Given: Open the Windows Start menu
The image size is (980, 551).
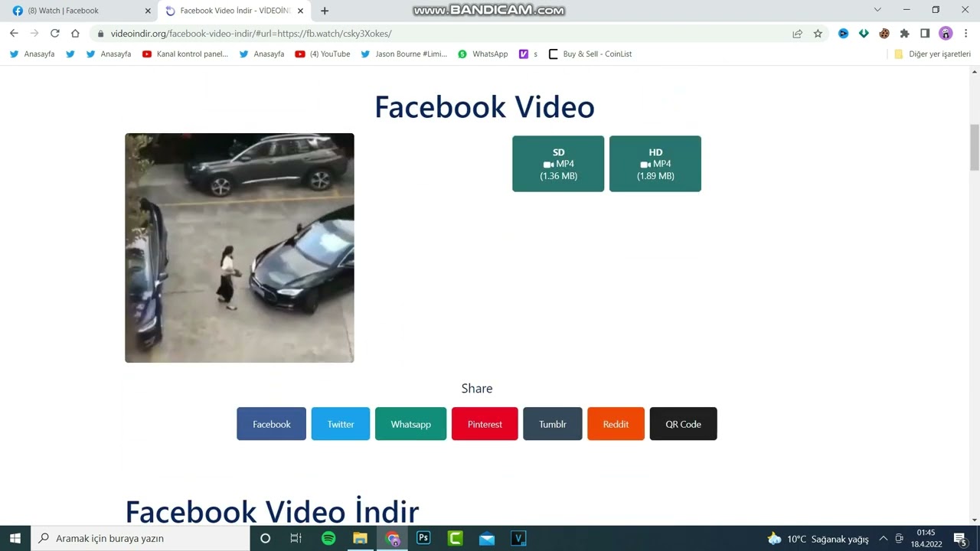Looking at the screenshot, I should click(x=15, y=538).
